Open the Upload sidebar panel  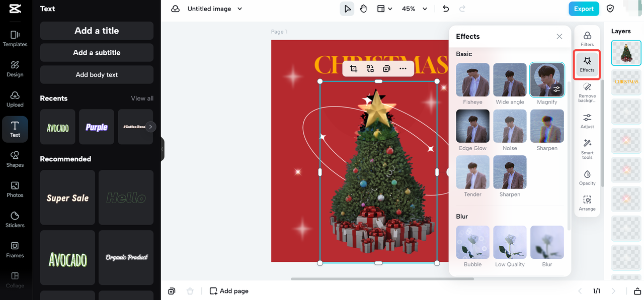15,98
